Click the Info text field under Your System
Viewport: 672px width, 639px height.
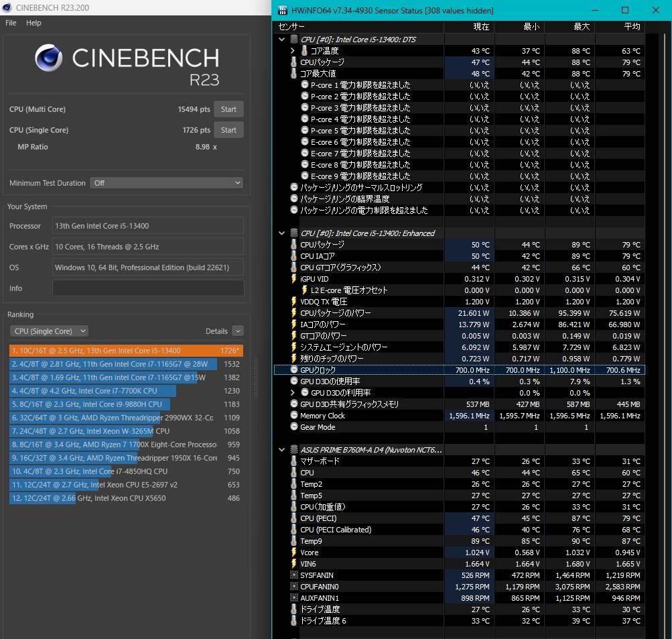click(147, 288)
